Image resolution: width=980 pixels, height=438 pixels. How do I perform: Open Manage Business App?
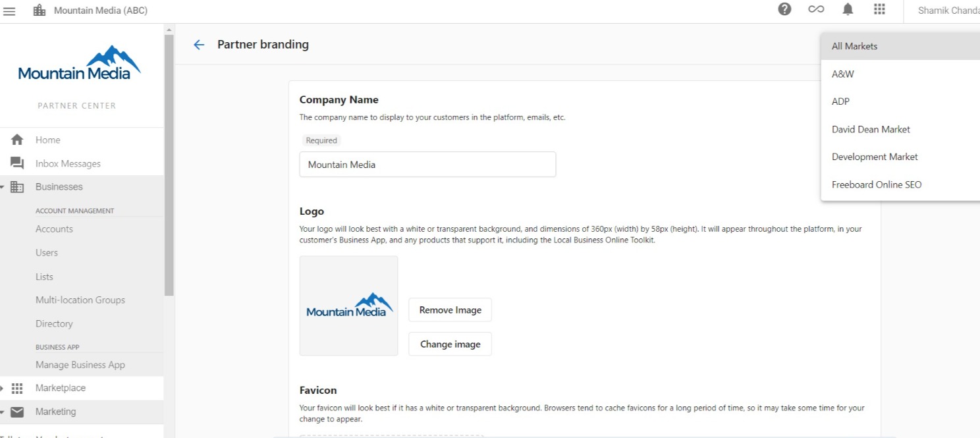(80, 365)
